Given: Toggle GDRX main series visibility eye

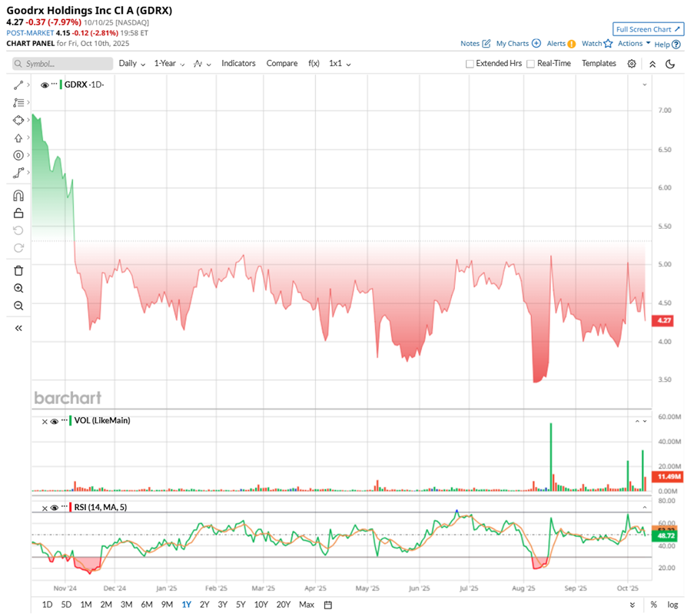Looking at the screenshot, I should click(x=45, y=85).
